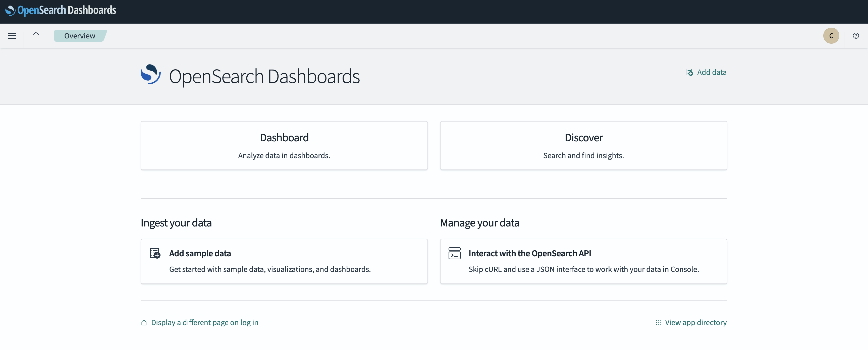Open the user avatar C menu
The height and width of the screenshot is (350, 868).
point(831,36)
